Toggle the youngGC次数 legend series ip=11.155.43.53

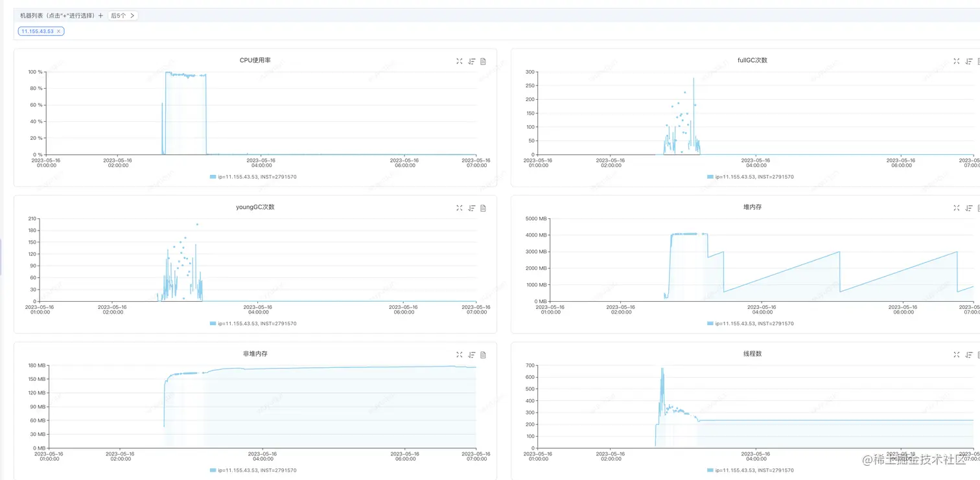tap(253, 323)
